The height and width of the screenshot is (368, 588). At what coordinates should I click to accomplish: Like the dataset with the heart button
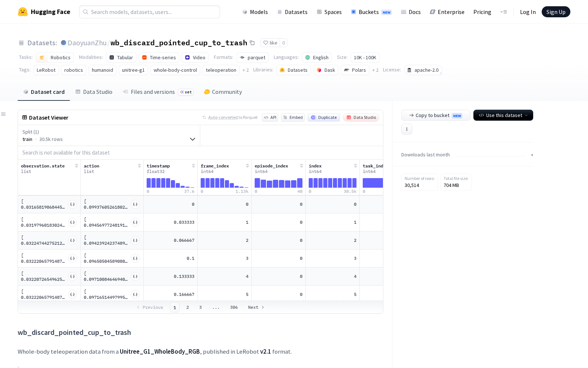click(270, 43)
